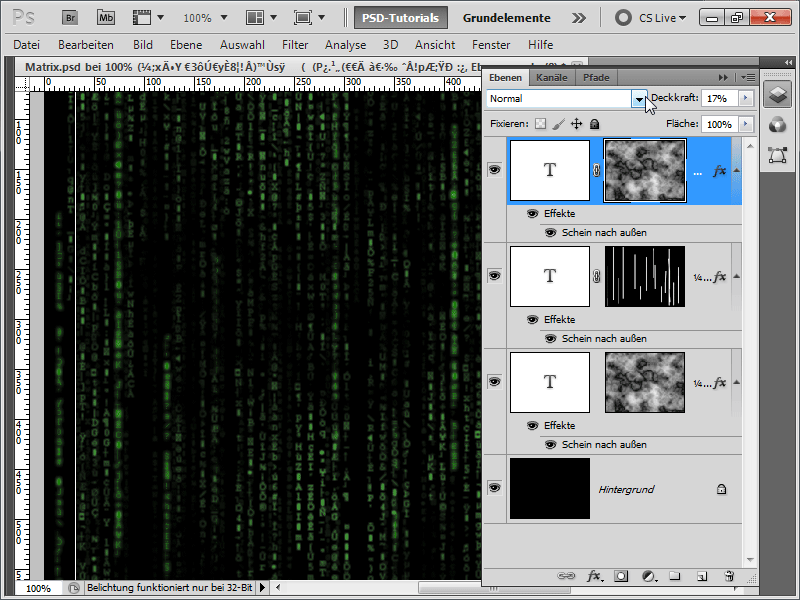Switch to the Grundelemente workspace
800x600 pixels.
point(507,18)
